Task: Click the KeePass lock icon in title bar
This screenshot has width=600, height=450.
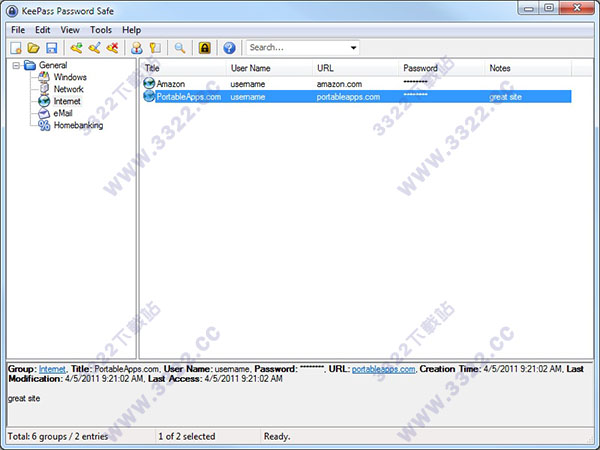Action: point(12,11)
